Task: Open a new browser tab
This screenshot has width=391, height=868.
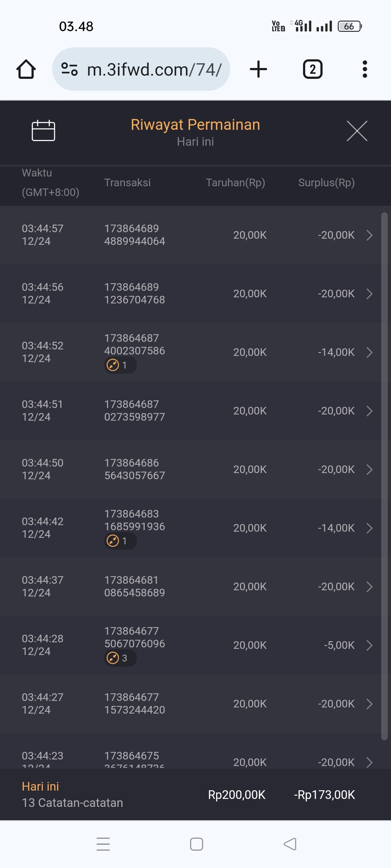Action: coord(258,69)
